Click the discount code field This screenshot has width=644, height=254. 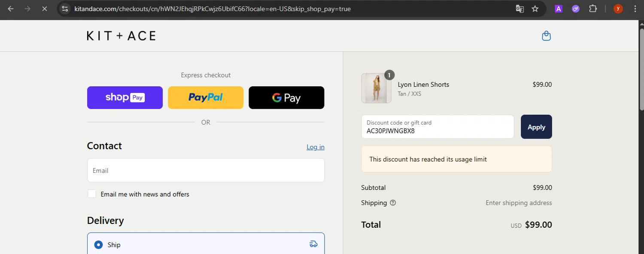pyautogui.click(x=437, y=127)
